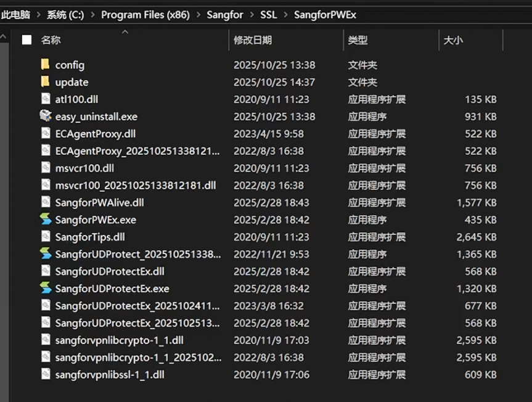Expand the breadcrumb arrow after SSL
Screen dimensions: 532x402
[x=285, y=15]
